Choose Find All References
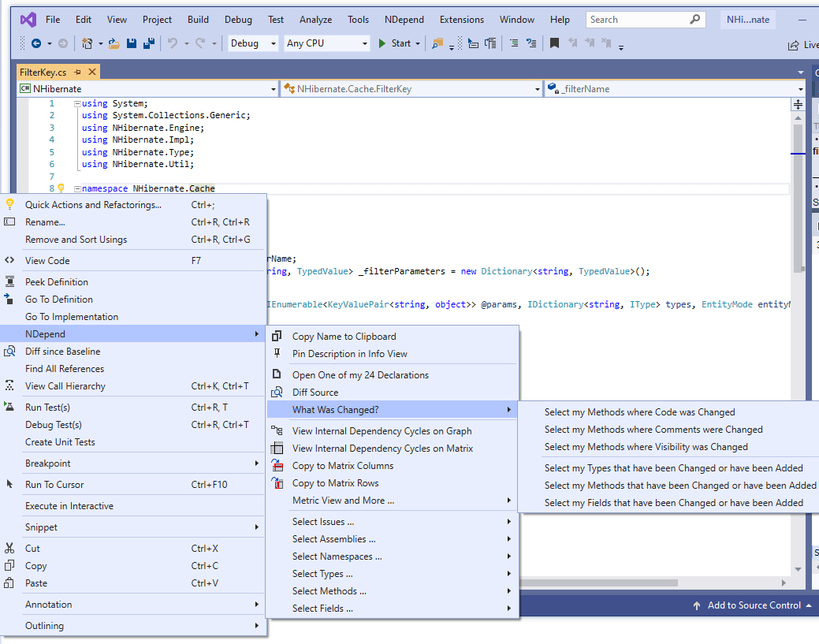This screenshot has width=819, height=644. [x=134, y=369]
